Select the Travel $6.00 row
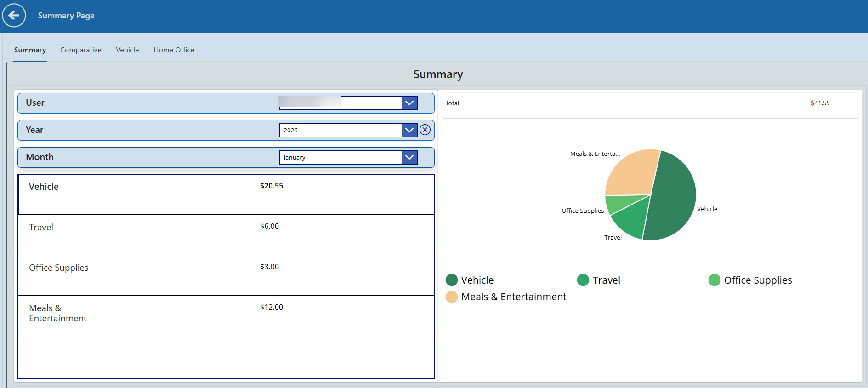Screen dimensions: 868x388 (x=226, y=234)
